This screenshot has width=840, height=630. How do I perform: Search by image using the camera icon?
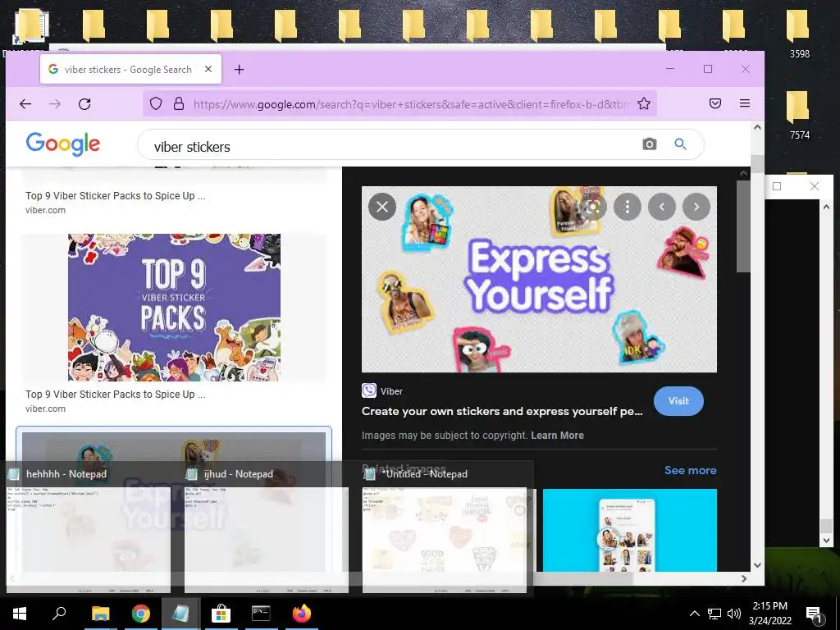pyautogui.click(x=650, y=144)
